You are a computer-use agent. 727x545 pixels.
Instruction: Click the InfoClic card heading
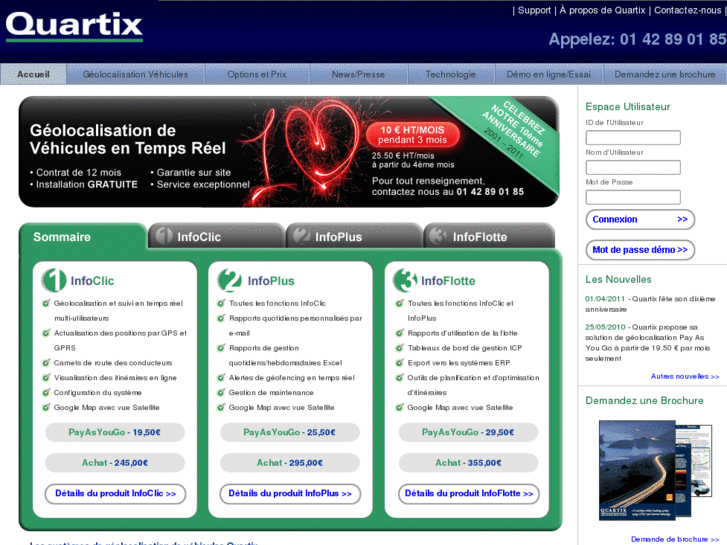tap(92, 281)
